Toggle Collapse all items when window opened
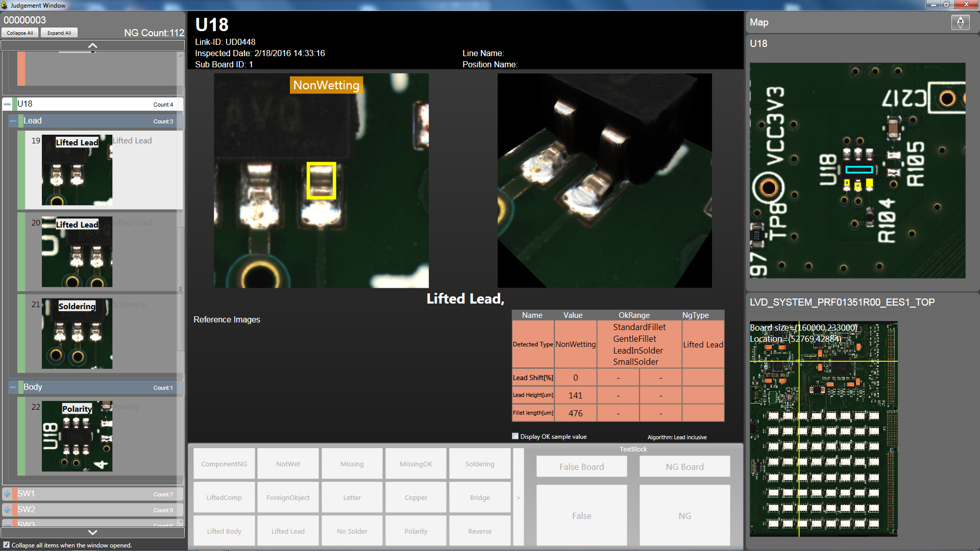This screenshot has width=980, height=551. 7,545
